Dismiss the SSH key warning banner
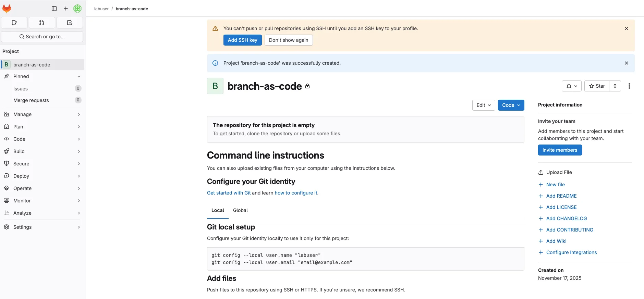Screen dimensions: 644x299 pyautogui.click(x=626, y=28)
